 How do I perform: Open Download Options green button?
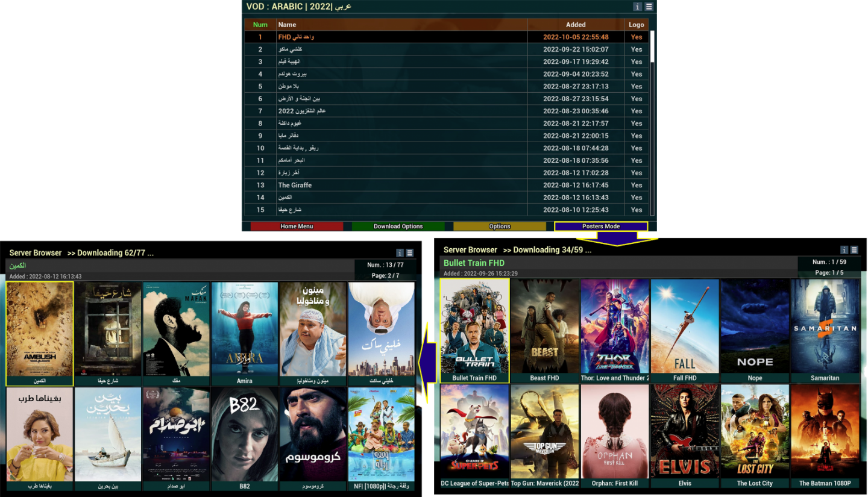[398, 227]
